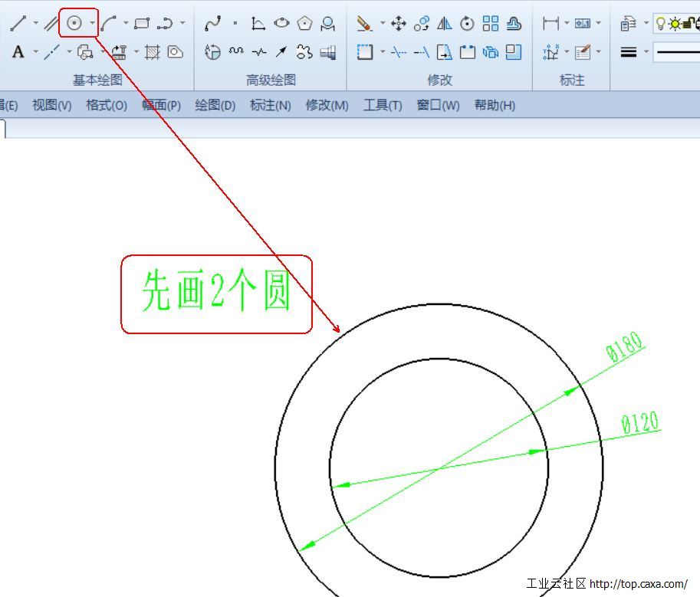This screenshot has height=597, width=700.
Task: Expand the Lineweight dropdown arrow
Action: [x=646, y=51]
